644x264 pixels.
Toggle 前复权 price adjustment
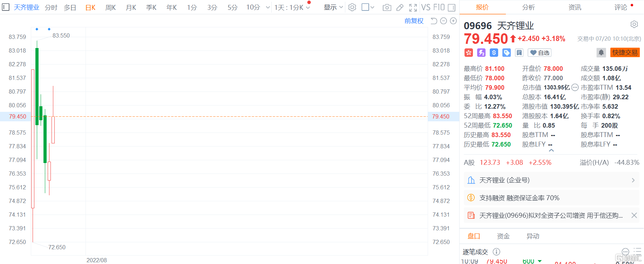(x=414, y=21)
